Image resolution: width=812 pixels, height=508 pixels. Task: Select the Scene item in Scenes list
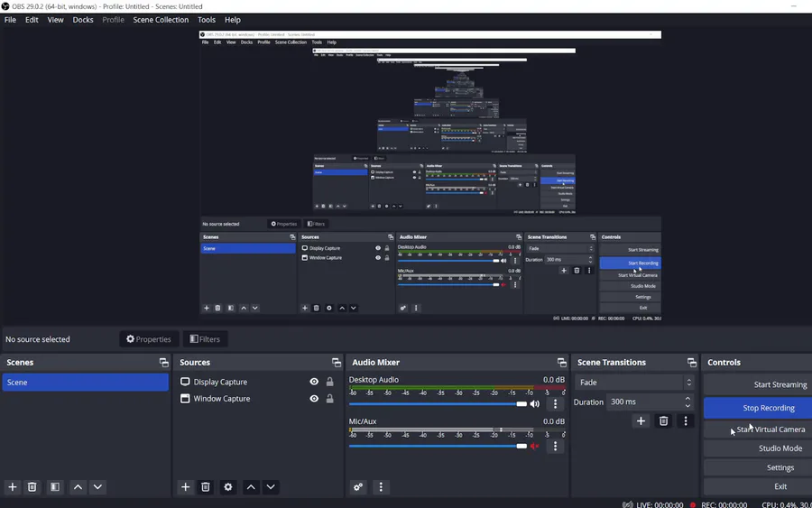(x=86, y=383)
